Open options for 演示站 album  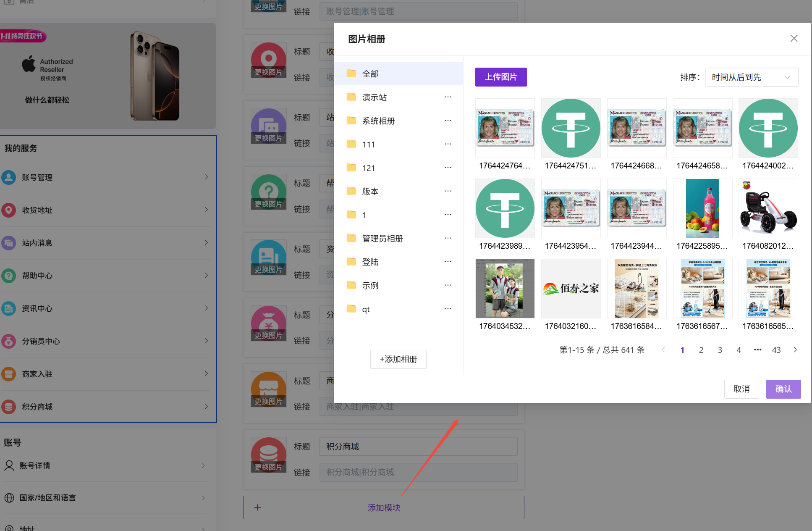coord(448,97)
